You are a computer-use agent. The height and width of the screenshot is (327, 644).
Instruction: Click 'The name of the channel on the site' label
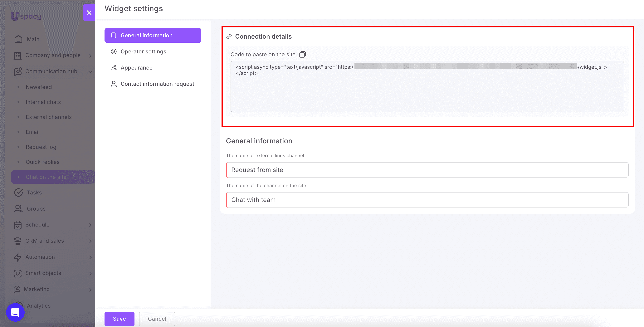tap(266, 186)
